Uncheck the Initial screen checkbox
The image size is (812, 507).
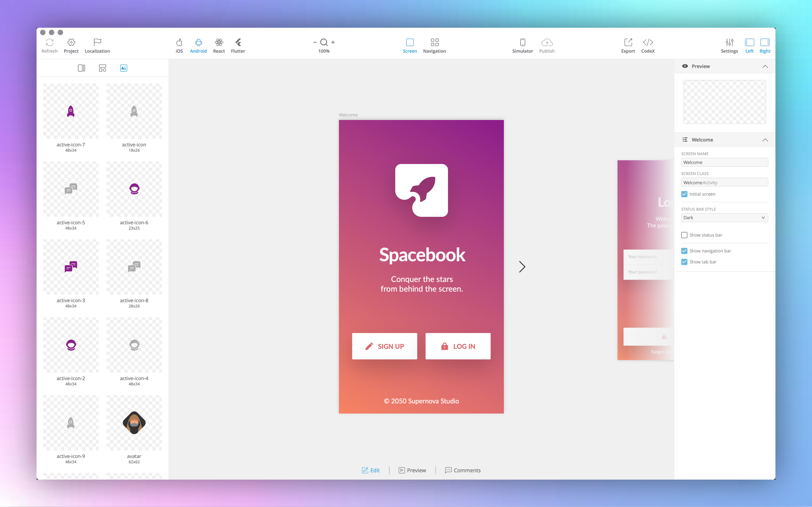(x=684, y=194)
